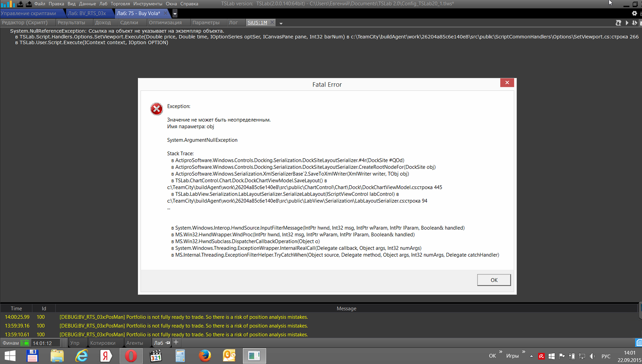Launch Internet Explorer from the taskbar
Image resolution: width=642 pixels, height=364 pixels.
(x=81, y=356)
